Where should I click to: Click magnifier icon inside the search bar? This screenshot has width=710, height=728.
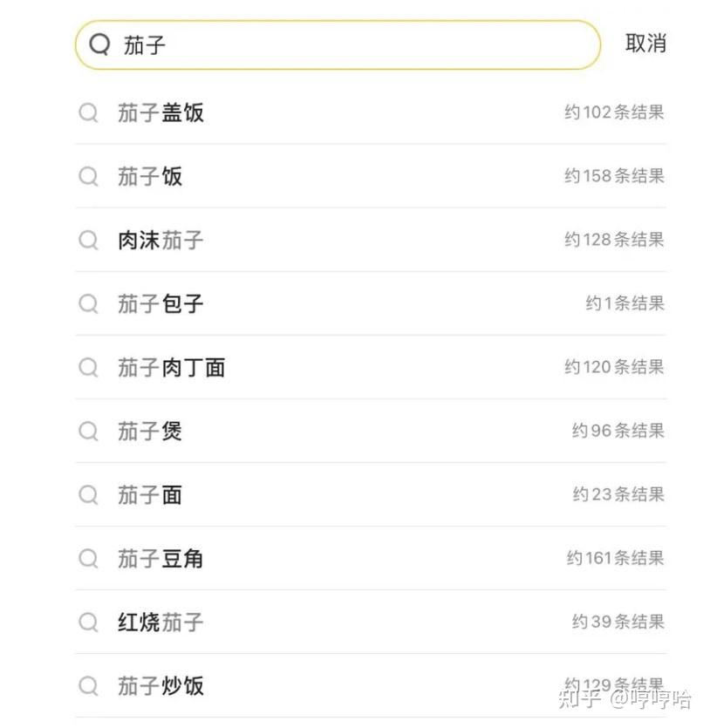(100, 44)
